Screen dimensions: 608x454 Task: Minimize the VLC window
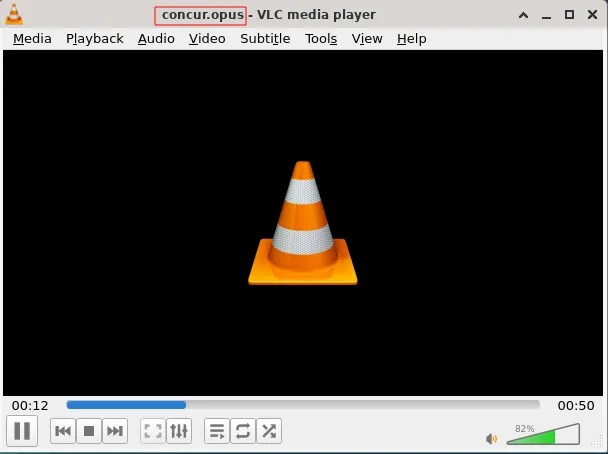[546, 16]
